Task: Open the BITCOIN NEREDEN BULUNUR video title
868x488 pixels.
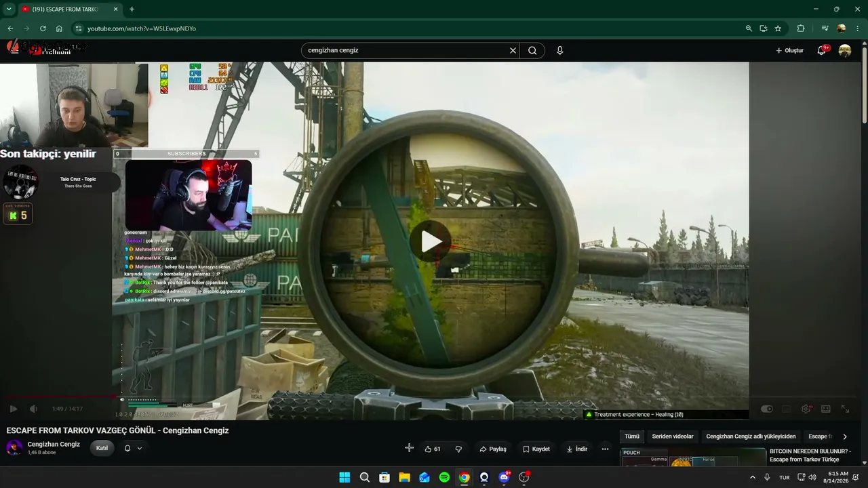Action: (x=810, y=455)
